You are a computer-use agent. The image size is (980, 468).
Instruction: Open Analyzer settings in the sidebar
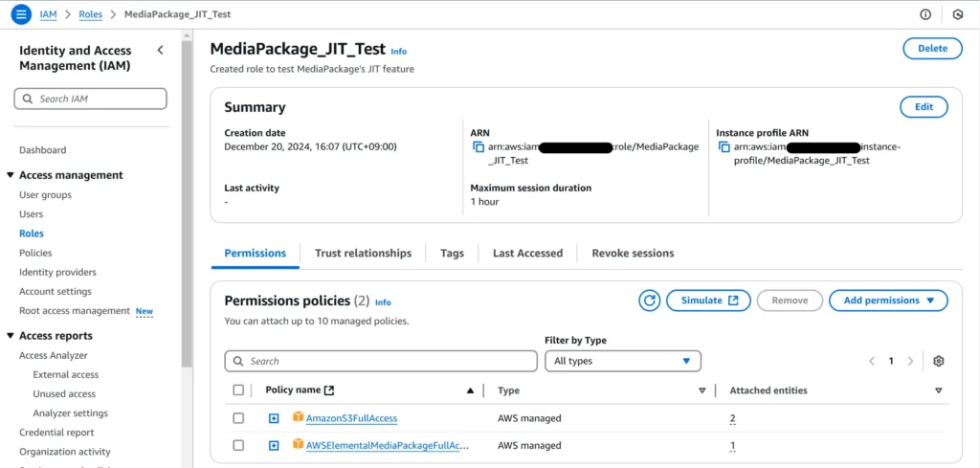(x=71, y=413)
